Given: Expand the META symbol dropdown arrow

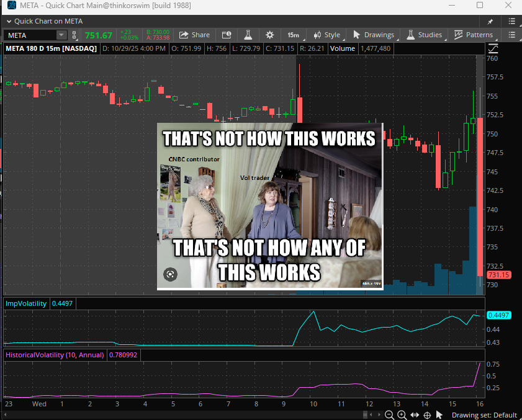Looking at the screenshot, I should pyautogui.click(x=61, y=35).
